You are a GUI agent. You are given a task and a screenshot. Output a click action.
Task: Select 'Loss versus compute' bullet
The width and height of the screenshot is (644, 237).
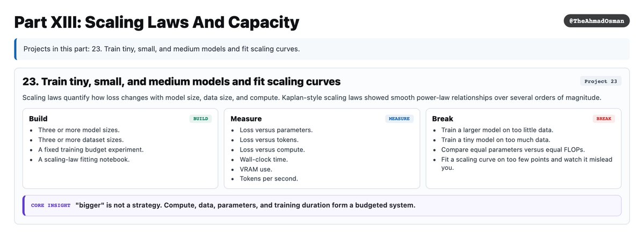(x=272, y=149)
